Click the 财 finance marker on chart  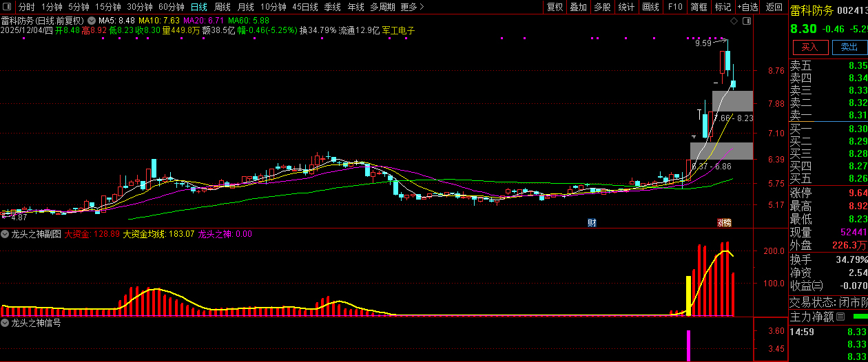pos(592,222)
